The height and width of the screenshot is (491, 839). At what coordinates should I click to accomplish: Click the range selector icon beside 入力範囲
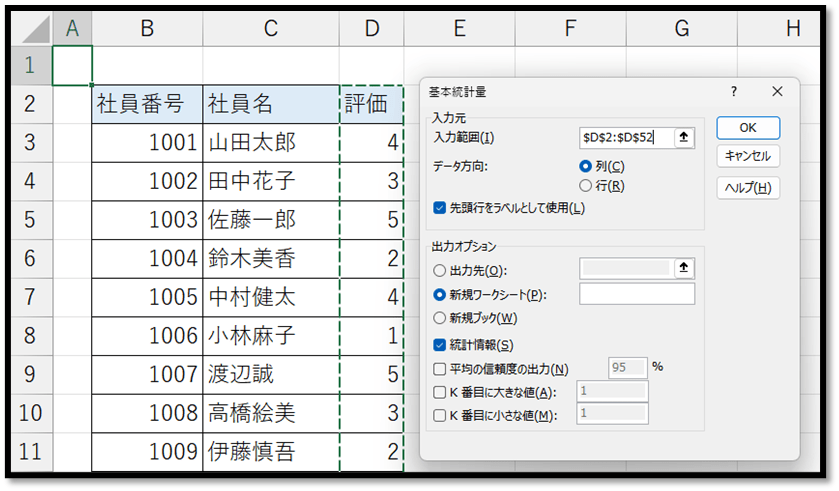click(684, 138)
